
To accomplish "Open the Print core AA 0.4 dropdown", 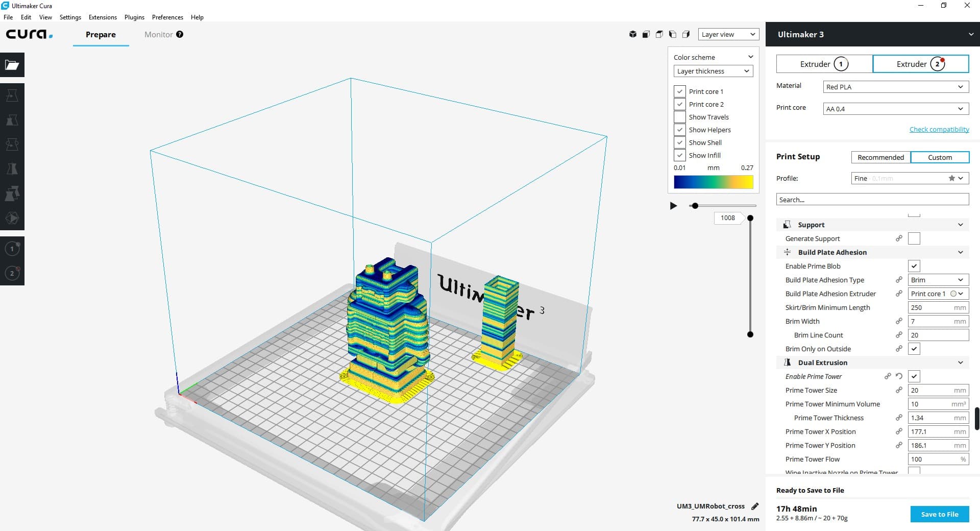I will (896, 109).
